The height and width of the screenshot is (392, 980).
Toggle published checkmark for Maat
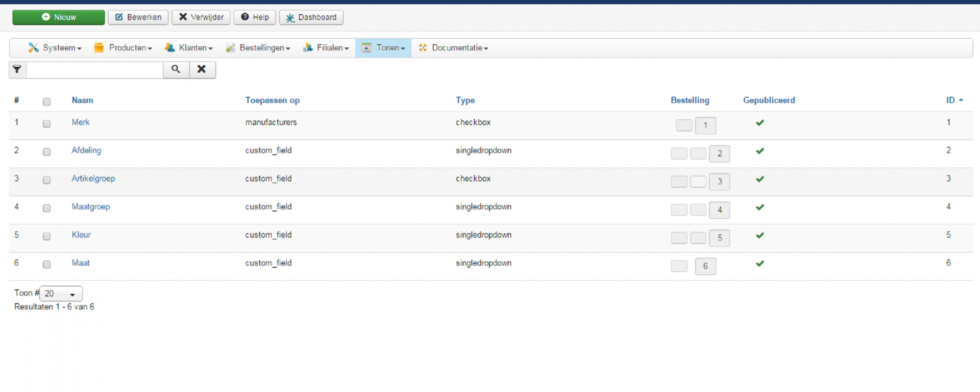point(760,263)
